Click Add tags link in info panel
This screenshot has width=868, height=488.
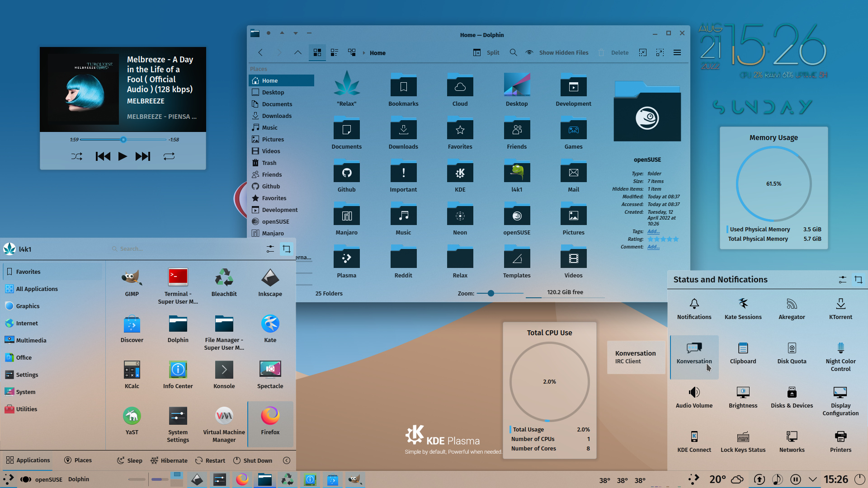(653, 231)
